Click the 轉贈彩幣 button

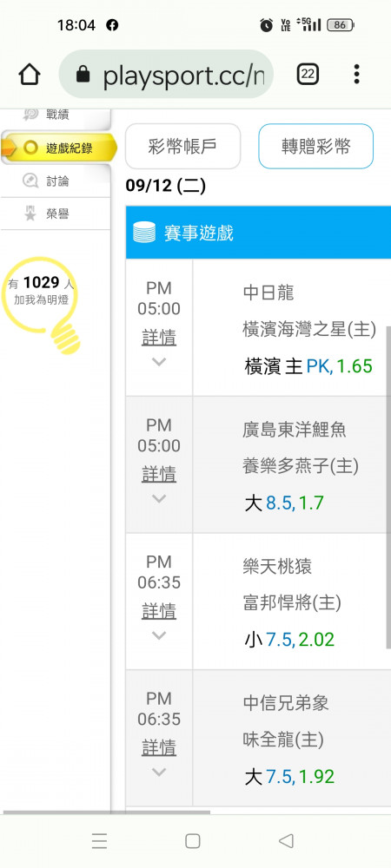[x=315, y=146]
